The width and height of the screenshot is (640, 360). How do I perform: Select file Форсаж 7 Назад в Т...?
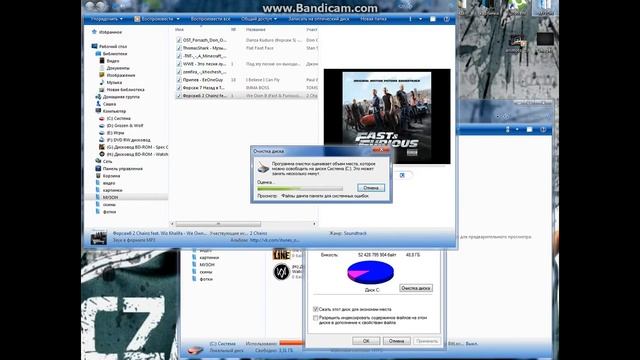204,88
